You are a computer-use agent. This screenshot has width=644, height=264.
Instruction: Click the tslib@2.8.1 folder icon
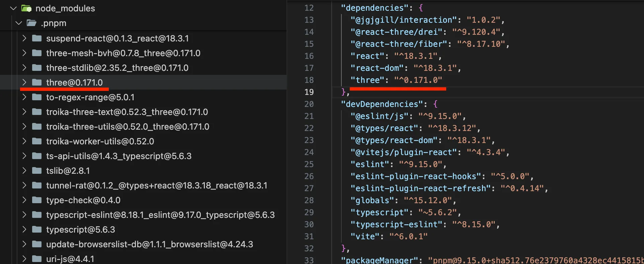pos(37,171)
